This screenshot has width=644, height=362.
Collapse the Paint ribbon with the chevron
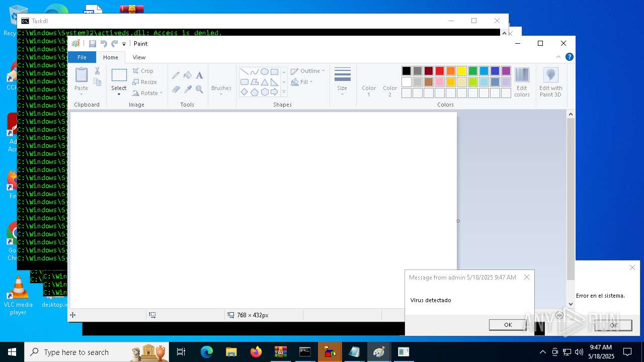(x=558, y=57)
